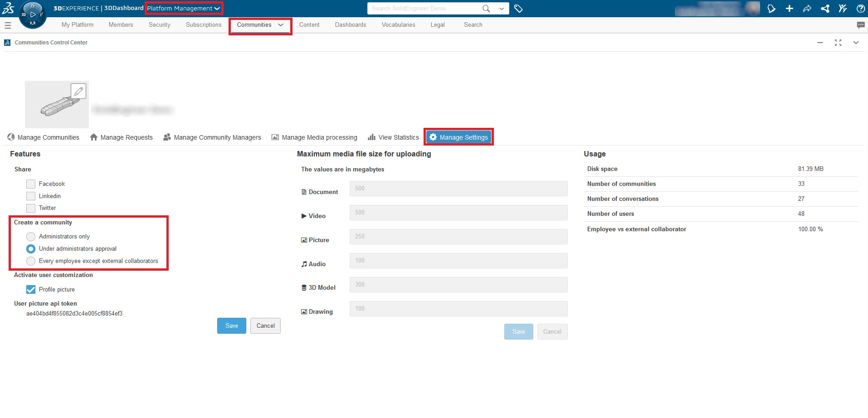
Task: Switch to the Members tab
Action: click(121, 25)
